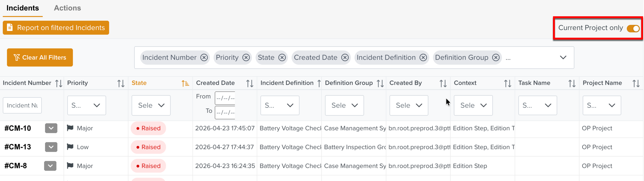Sort by Incident Definition column arrow
This screenshot has height=181, width=644.
point(319,83)
